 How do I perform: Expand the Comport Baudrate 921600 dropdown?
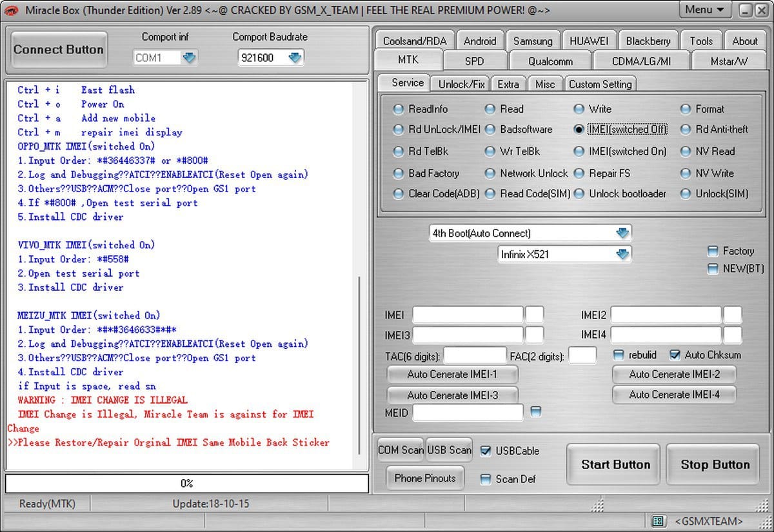tap(294, 58)
